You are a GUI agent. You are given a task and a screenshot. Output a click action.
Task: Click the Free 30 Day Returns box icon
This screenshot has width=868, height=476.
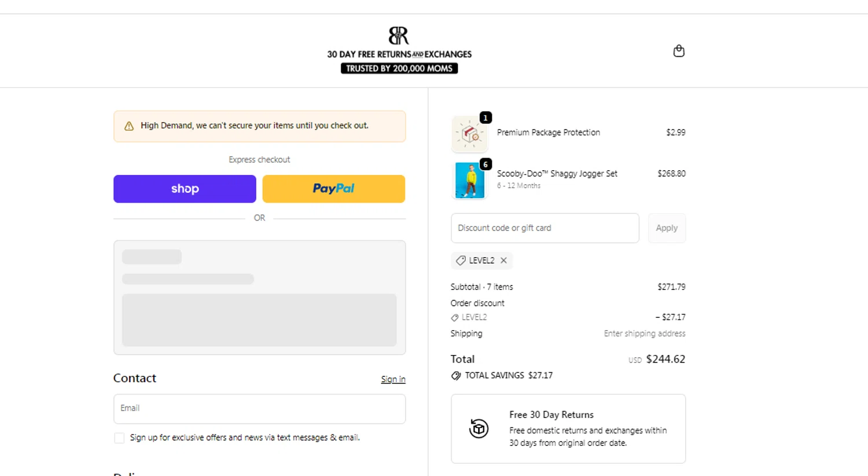tap(479, 429)
